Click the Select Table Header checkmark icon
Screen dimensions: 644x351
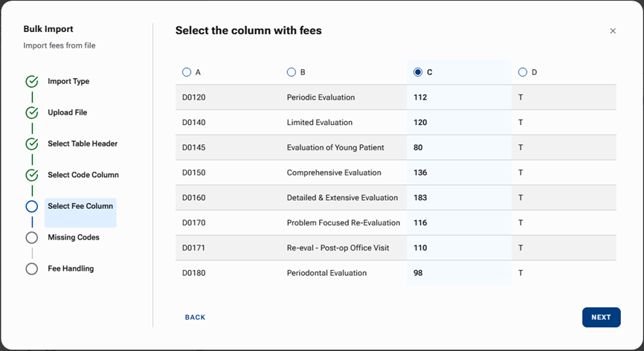click(31, 144)
